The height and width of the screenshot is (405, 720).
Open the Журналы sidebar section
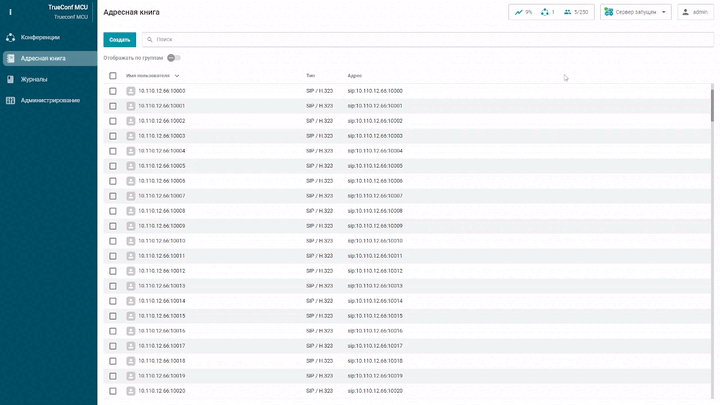(48, 79)
